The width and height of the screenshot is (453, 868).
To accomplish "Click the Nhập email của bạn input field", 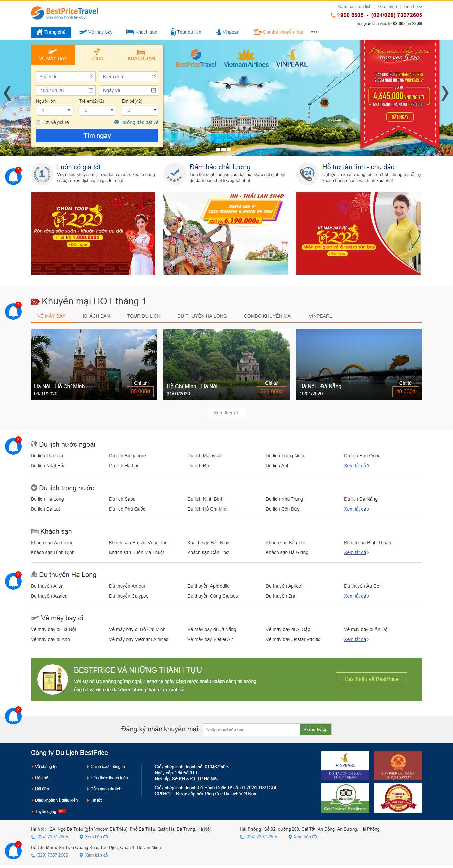I will click(x=251, y=730).
